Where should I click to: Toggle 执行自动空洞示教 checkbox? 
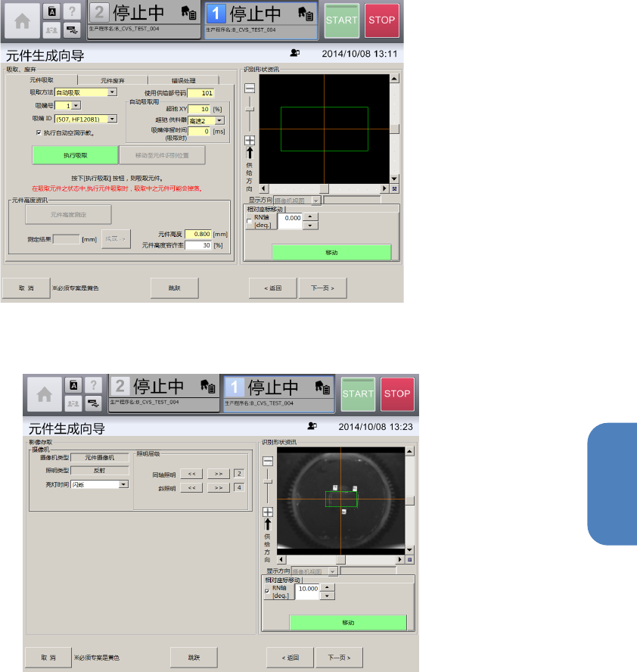click(39, 133)
